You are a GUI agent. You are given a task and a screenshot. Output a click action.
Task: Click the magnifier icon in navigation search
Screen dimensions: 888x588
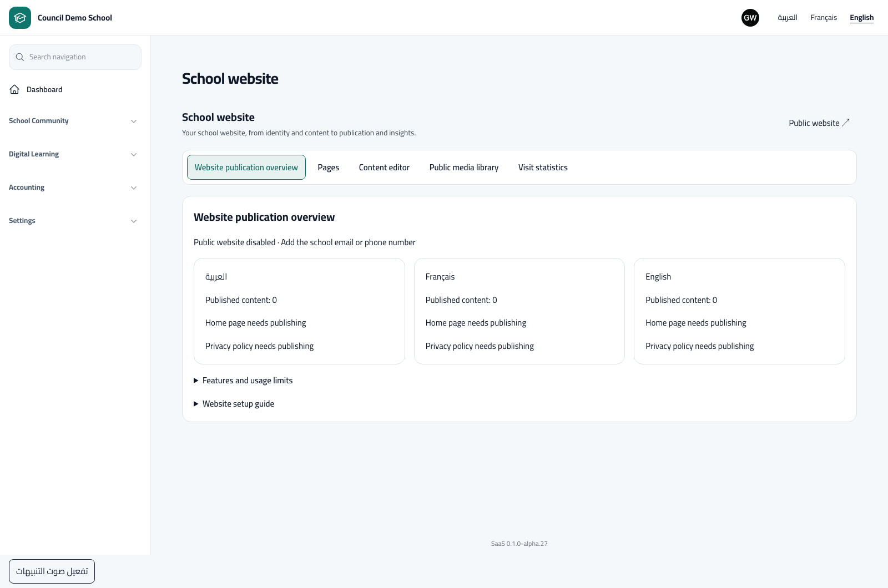pyautogui.click(x=20, y=57)
